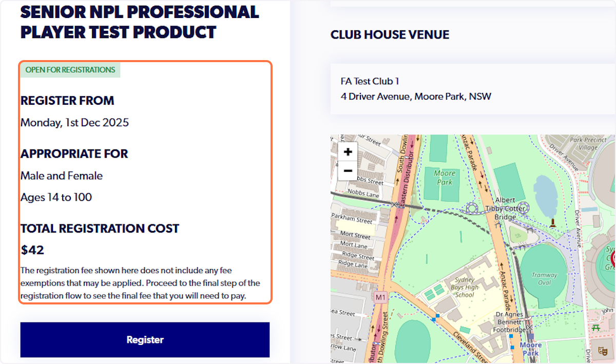Select the M1 motorway shield on the map
The width and height of the screenshot is (616, 364).
click(x=380, y=296)
